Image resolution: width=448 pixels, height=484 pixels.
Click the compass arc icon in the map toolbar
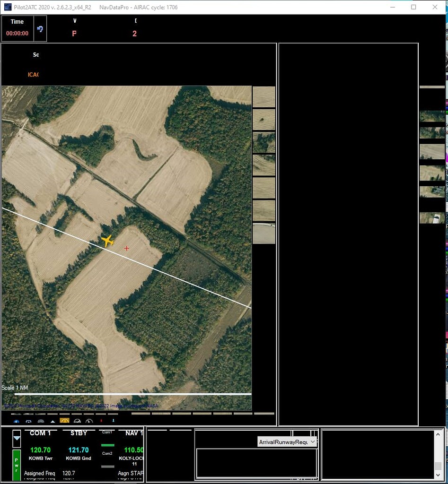77,422
